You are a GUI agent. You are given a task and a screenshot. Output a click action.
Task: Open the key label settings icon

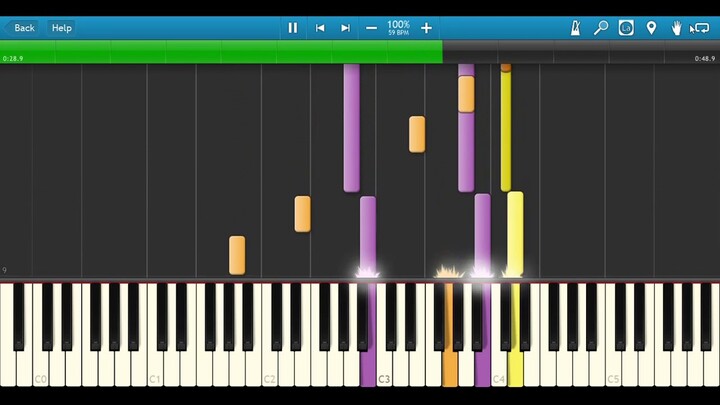[x=626, y=28]
